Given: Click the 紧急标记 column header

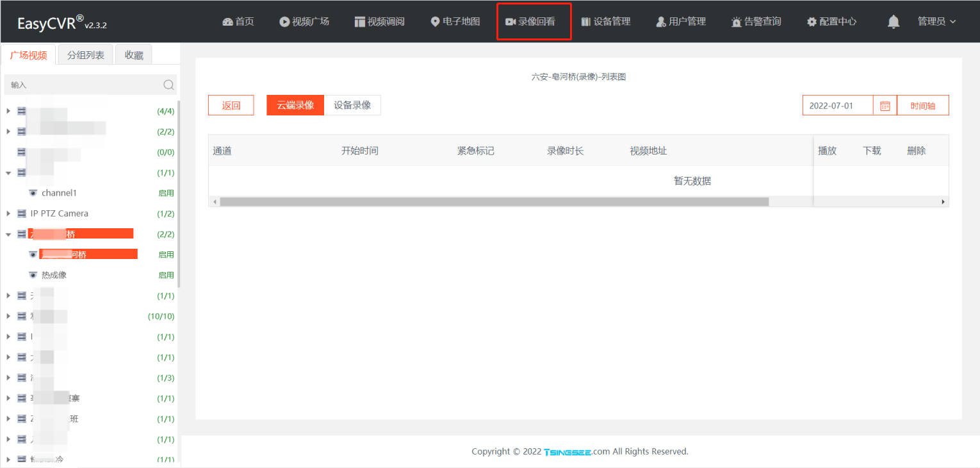Looking at the screenshot, I should click(476, 151).
